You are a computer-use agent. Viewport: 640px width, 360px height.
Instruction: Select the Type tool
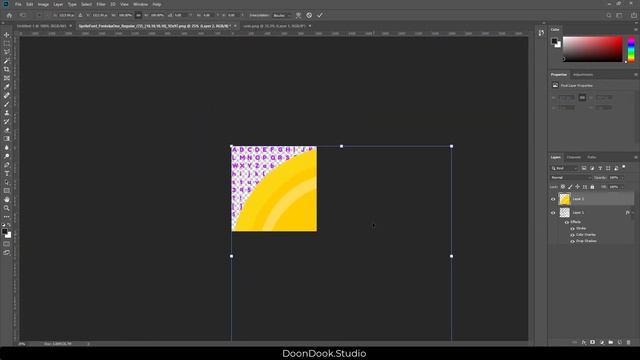pos(7,173)
